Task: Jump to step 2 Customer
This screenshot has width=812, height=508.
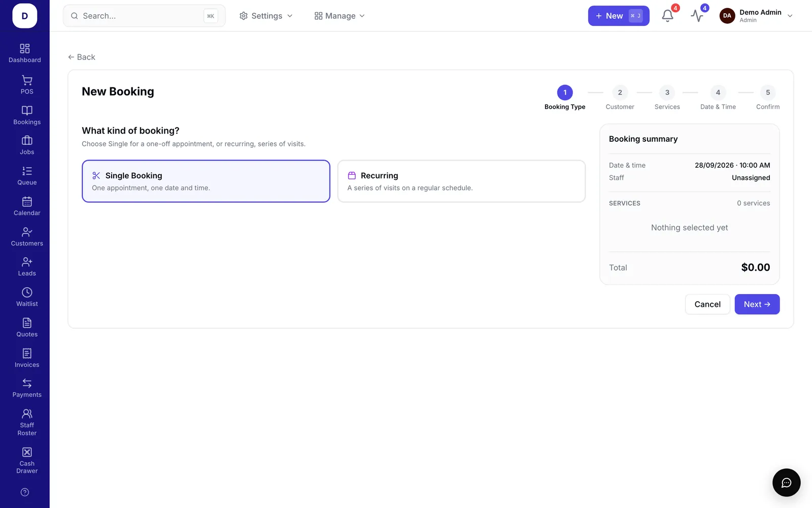Action: 620,98
